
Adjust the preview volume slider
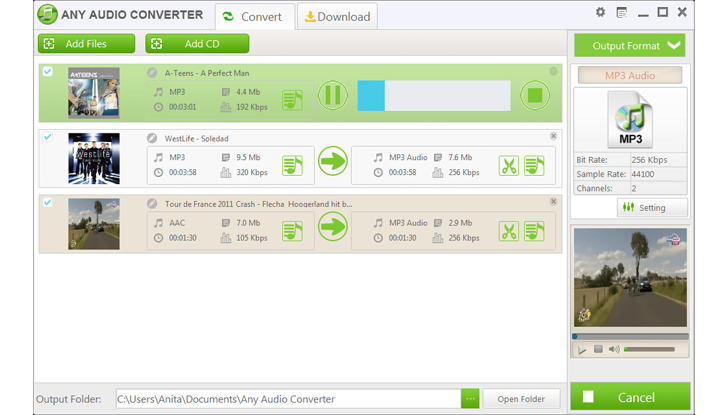[x=649, y=349]
